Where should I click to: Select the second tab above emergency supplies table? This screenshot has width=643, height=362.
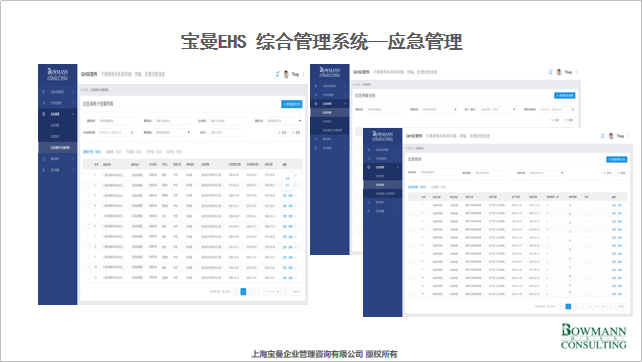pos(438,187)
